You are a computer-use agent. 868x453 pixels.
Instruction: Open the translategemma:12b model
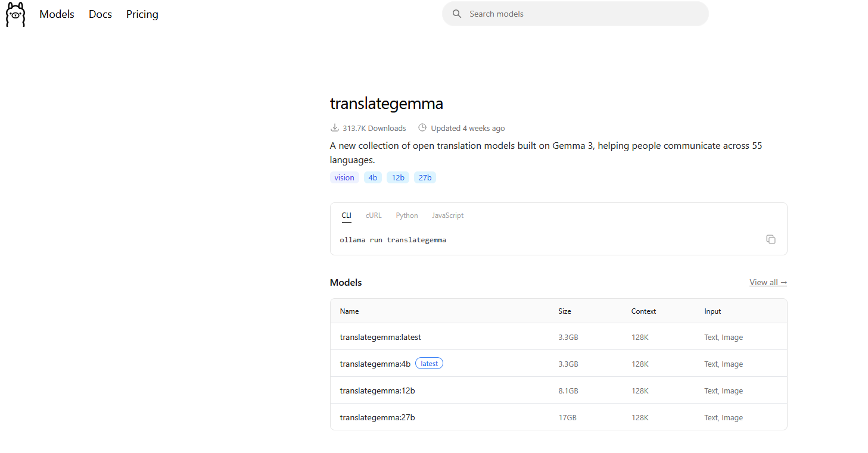coord(378,390)
